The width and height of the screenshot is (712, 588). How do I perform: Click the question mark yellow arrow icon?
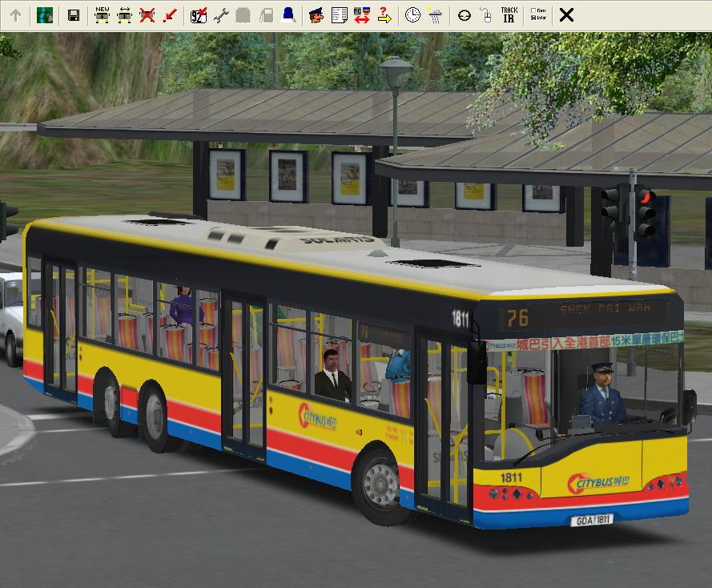tap(384, 15)
